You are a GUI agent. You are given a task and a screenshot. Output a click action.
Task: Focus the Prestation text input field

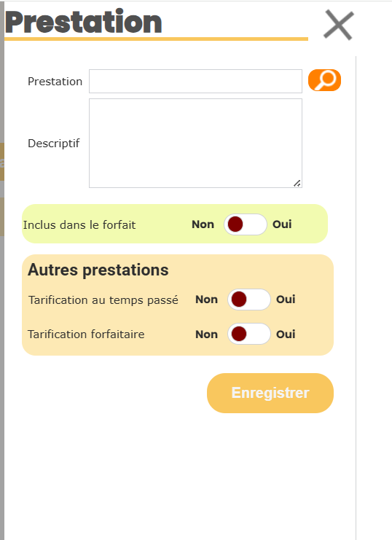tap(195, 82)
